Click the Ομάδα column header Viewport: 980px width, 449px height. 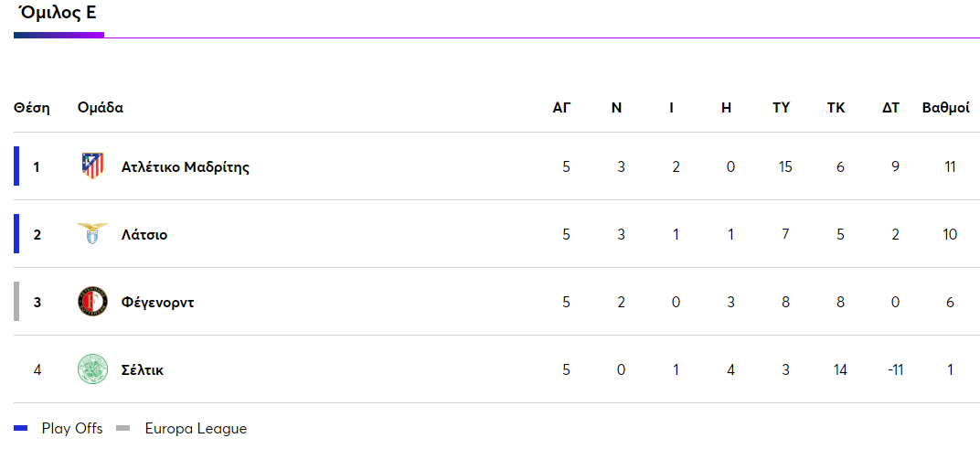(x=101, y=107)
